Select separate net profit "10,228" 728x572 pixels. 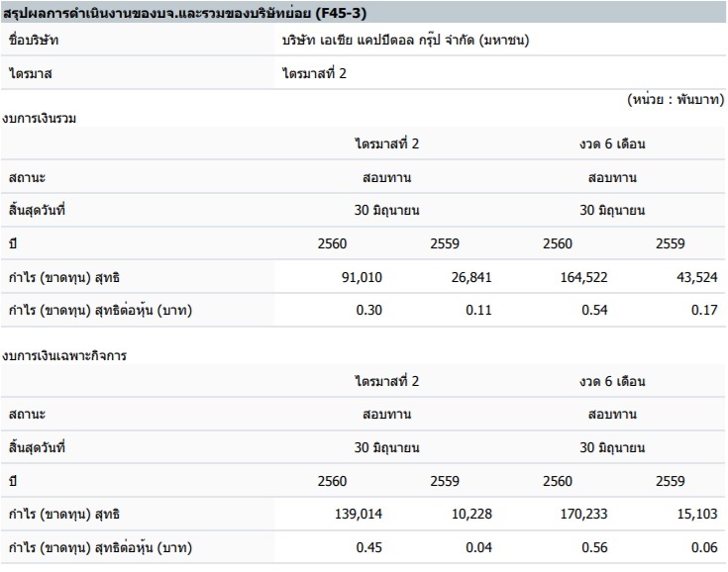click(471, 514)
